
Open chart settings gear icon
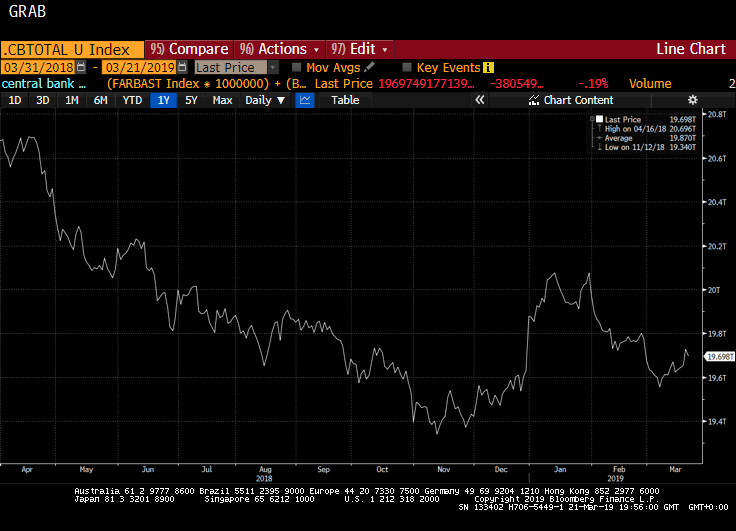point(692,100)
